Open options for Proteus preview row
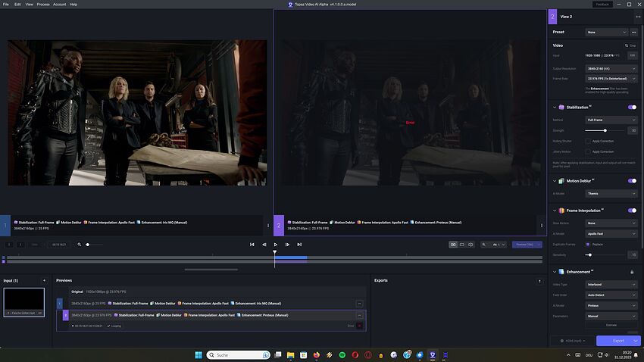644x362 pixels. click(x=359, y=315)
